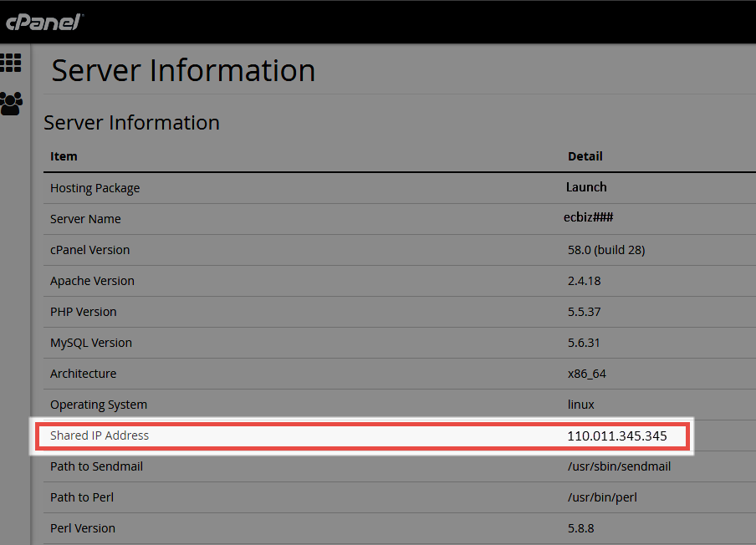Viewport: 756px width, 545px height.
Task: Select the Server Information page heading
Action: [182, 70]
